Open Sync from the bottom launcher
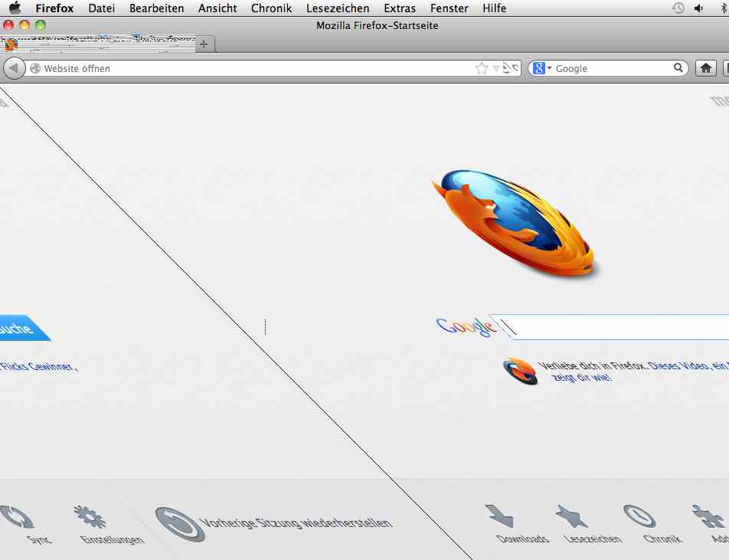The width and height of the screenshot is (729, 560). point(23,525)
